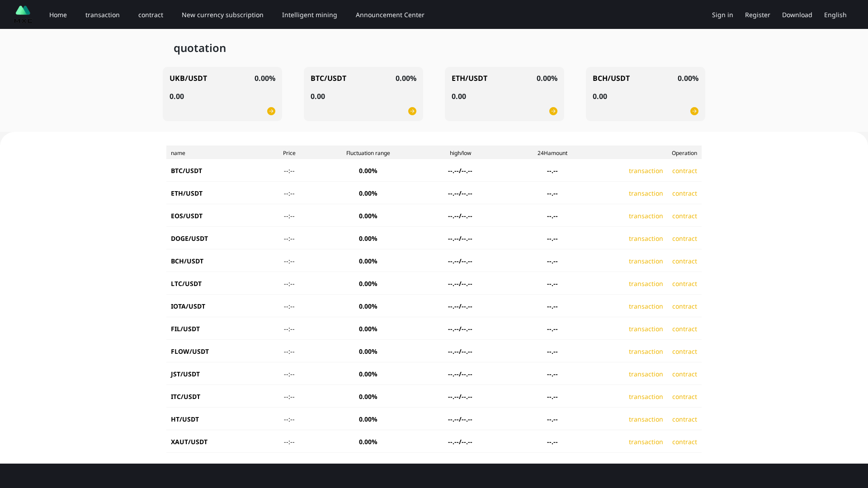The height and width of the screenshot is (488, 868).
Task: Click the arrow icon on BTC/USDT card
Action: pos(412,111)
